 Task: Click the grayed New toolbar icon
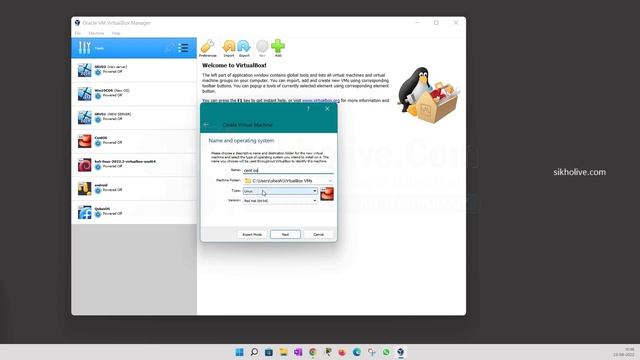pos(262,48)
